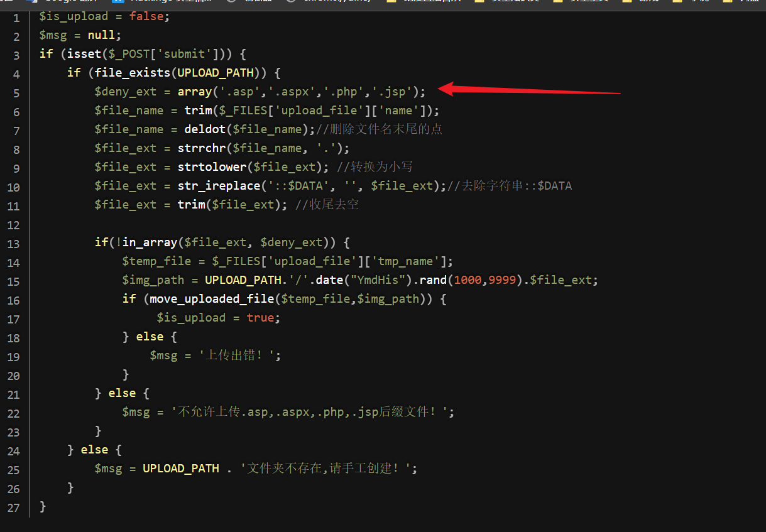This screenshot has height=532, width=766.
Task: Click the '上传出错！' error string
Action: (x=236, y=356)
